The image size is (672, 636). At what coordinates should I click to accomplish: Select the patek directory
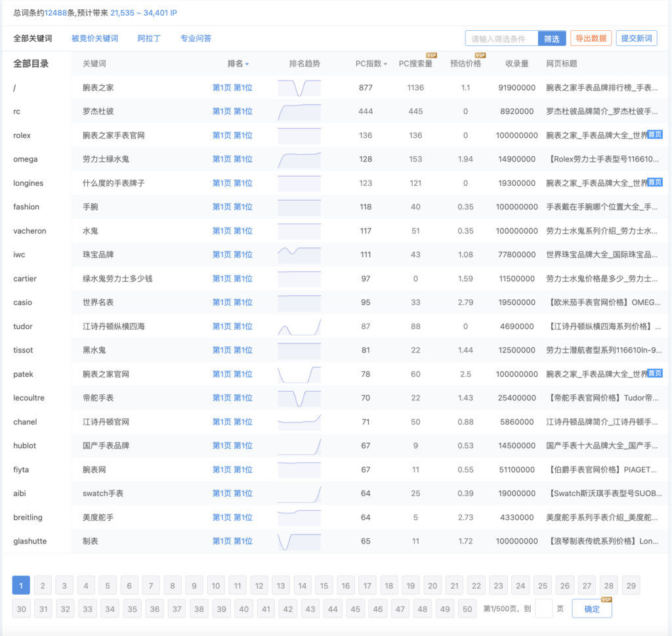[x=23, y=374]
